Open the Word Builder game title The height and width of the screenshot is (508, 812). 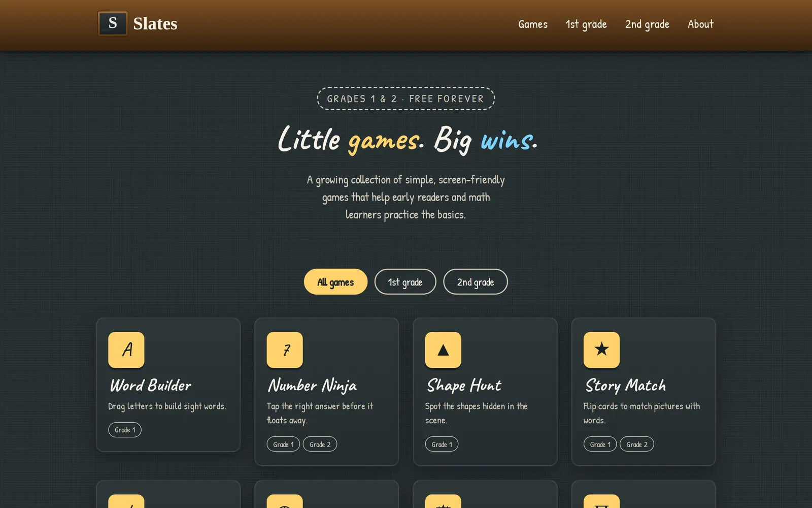[151, 385]
